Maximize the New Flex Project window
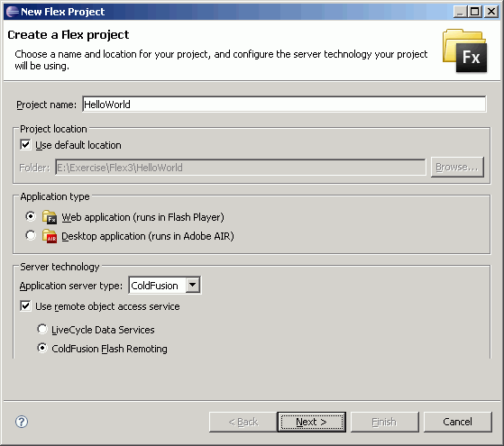The height and width of the screenshot is (446, 504). point(475,12)
